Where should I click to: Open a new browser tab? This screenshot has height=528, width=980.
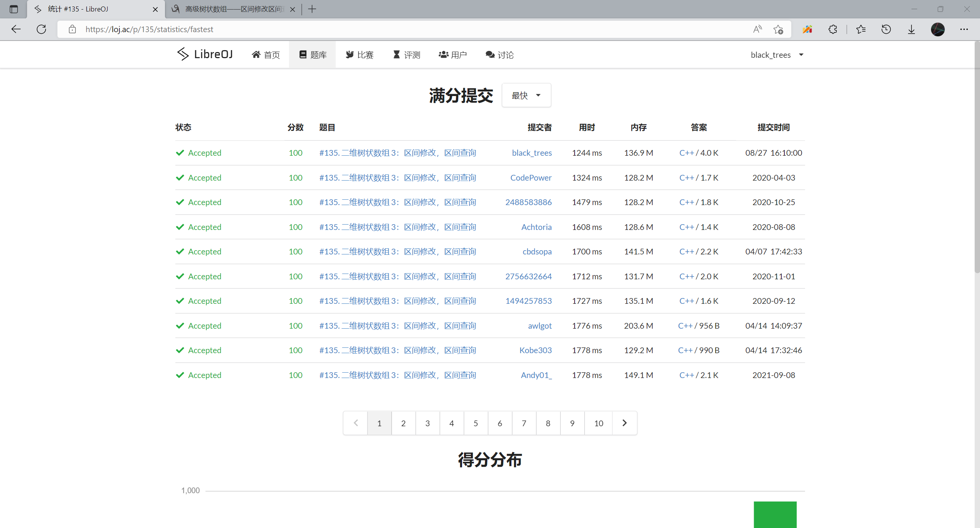(312, 9)
